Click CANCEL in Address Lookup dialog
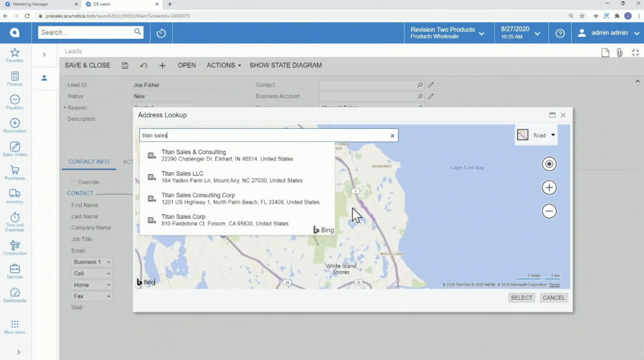This screenshot has height=360, width=644. [x=553, y=298]
